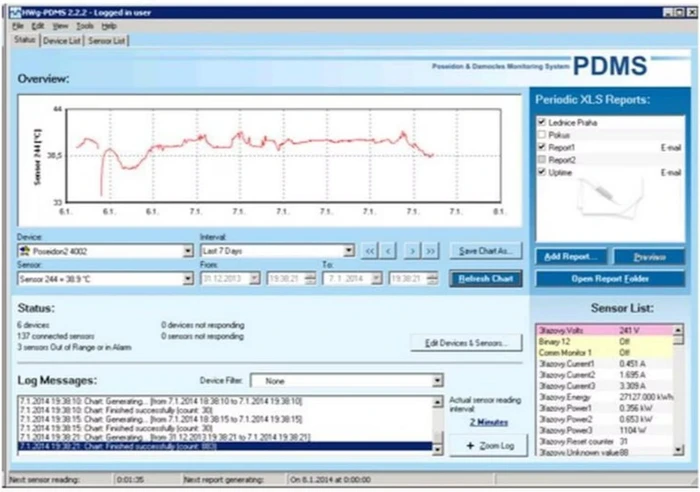The width and height of the screenshot is (700, 492).
Task: Step chart forward with single-right arrow
Action: [x=412, y=251]
